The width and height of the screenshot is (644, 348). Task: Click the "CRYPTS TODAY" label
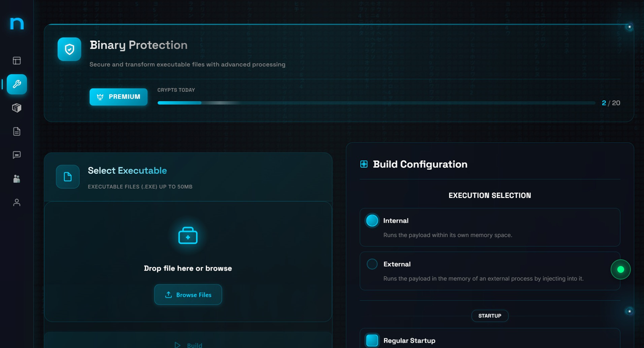(176, 90)
